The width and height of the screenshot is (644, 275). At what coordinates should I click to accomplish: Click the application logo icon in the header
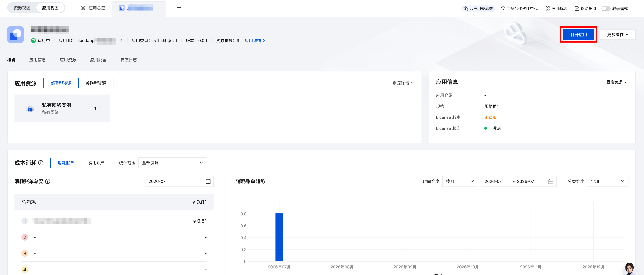click(x=16, y=35)
